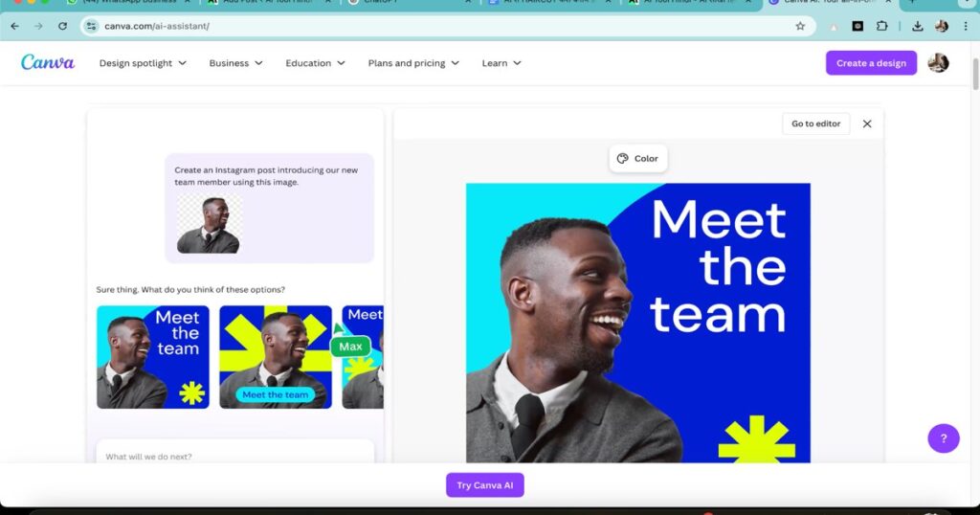Click the 'What will we do next?' prompt field

coord(235,453)
